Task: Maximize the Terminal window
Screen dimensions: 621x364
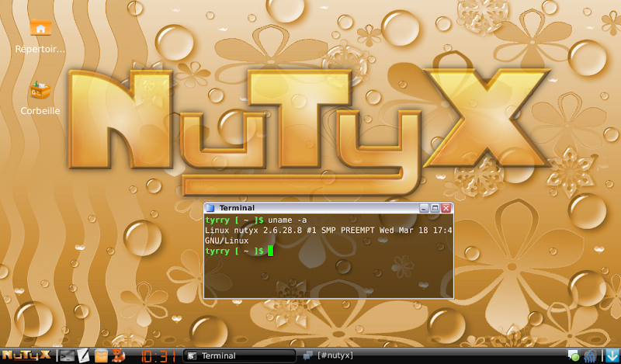Action: click(435, 208)
